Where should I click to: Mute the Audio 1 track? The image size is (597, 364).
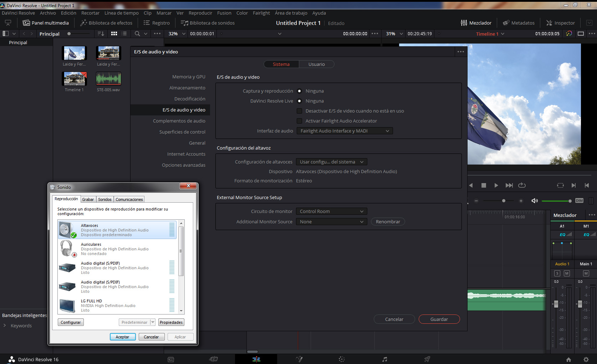click(567, 274)
